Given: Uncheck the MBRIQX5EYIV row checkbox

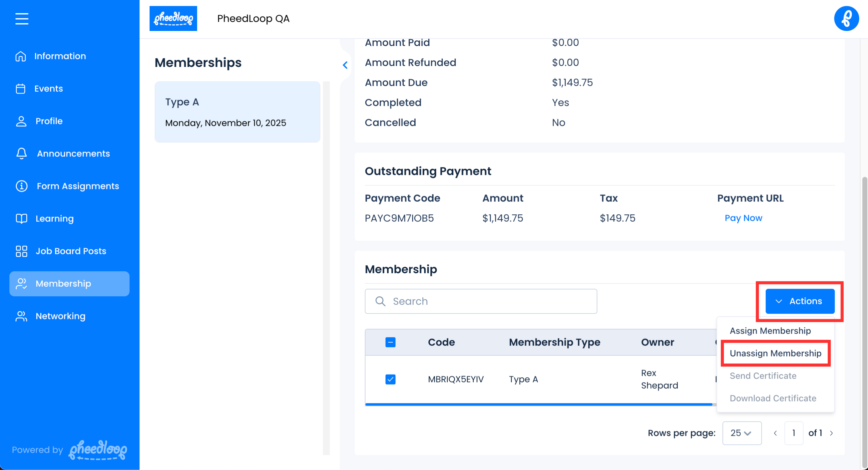Looking at the screenshot, I should (390, 380).
